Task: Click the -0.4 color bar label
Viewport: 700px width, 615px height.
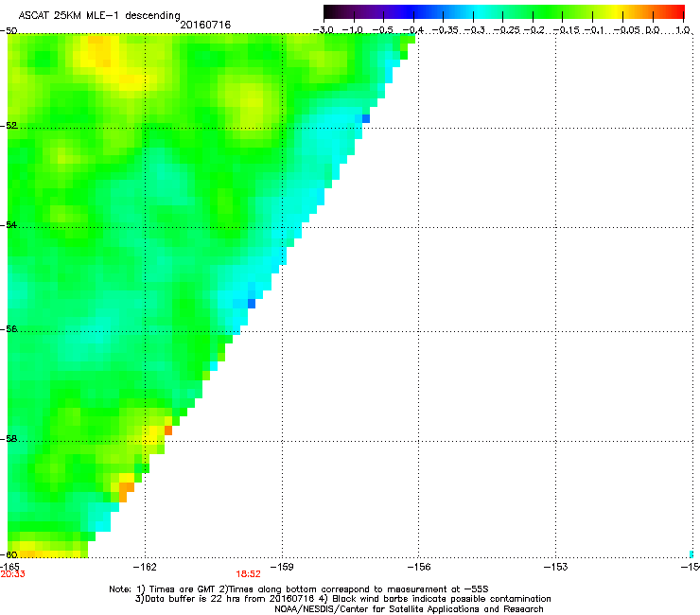Action: tap(413, 30)
